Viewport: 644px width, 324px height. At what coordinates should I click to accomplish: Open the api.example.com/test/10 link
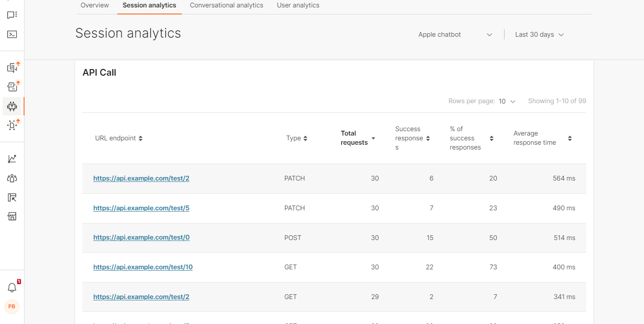143,267
